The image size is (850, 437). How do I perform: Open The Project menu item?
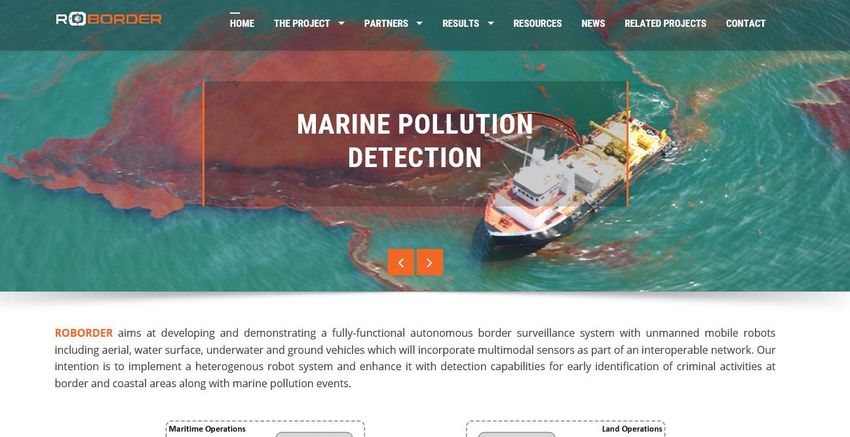[x=302, y=23]
